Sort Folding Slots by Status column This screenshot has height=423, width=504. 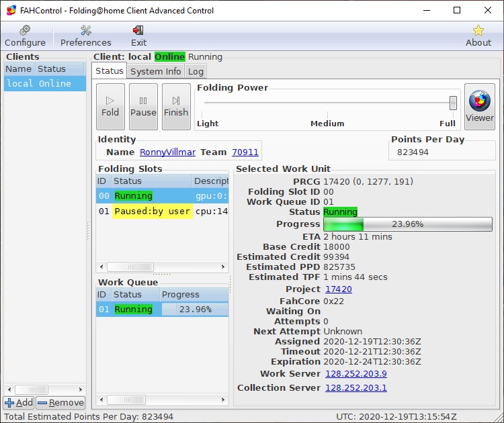[151, 181]
